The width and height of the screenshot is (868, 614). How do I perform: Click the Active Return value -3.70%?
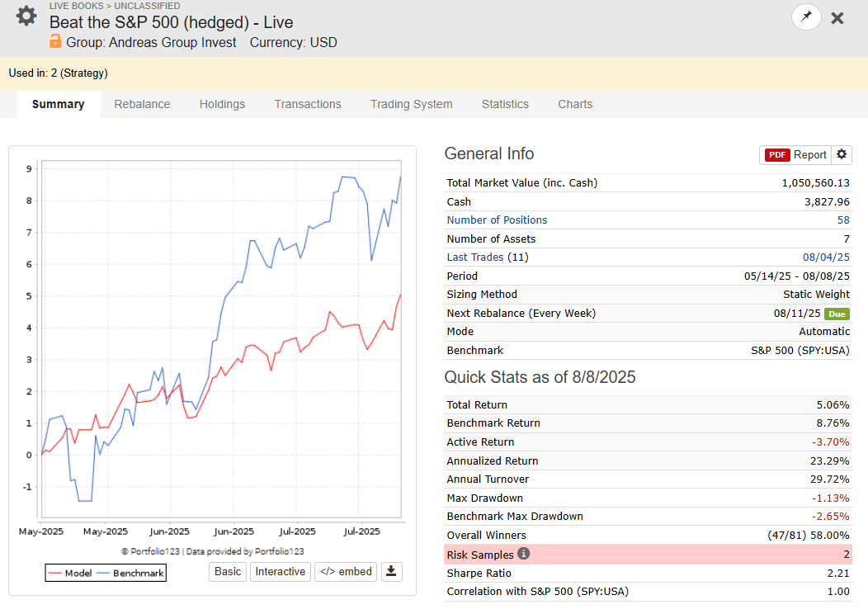(830, 442)
